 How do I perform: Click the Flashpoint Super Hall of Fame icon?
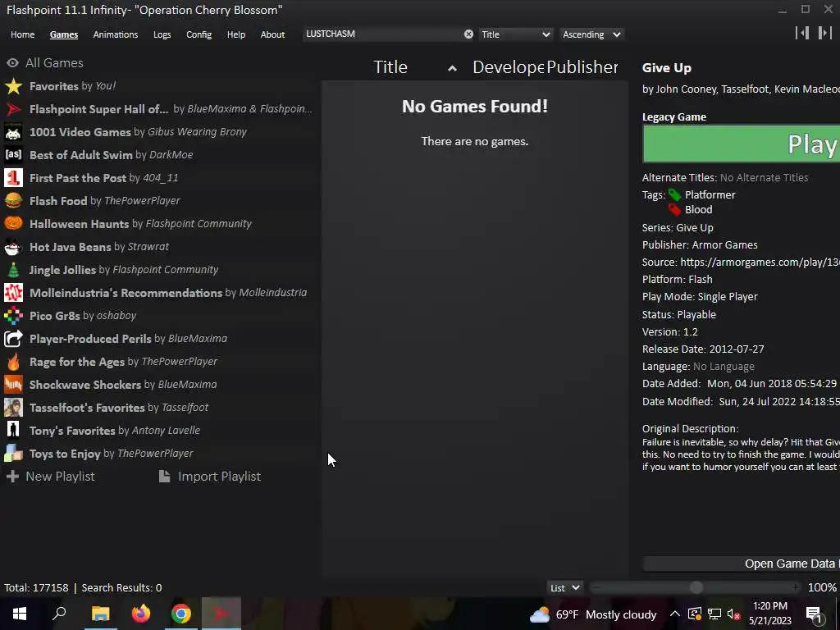[x=13, y=109]
